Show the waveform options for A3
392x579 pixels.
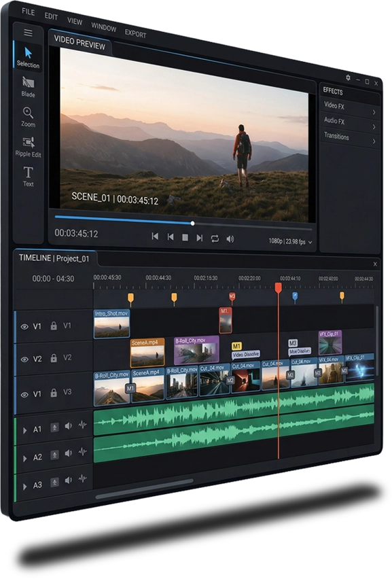83,478
